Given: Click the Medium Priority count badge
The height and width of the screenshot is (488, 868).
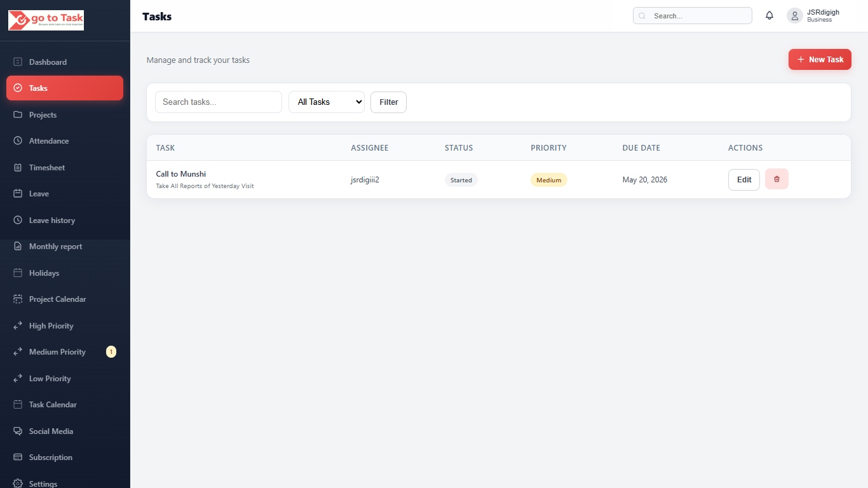Looking at the screenshot, I should tap(111, 351).
